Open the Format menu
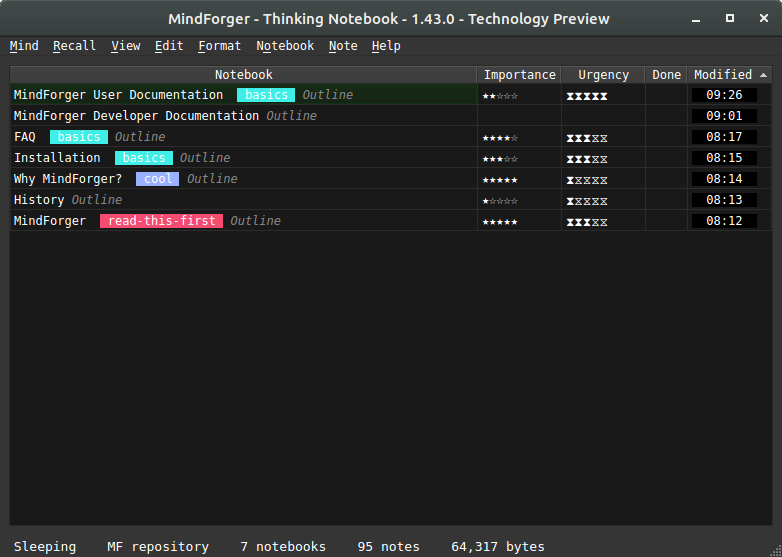Image resolution: width=782 pixels, height=557 pixels. click(219, 46)
